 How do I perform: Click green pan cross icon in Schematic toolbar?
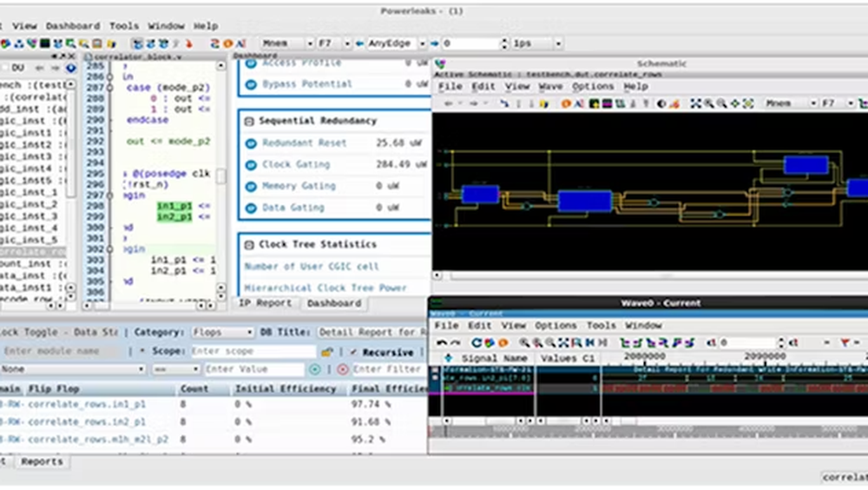735,103
